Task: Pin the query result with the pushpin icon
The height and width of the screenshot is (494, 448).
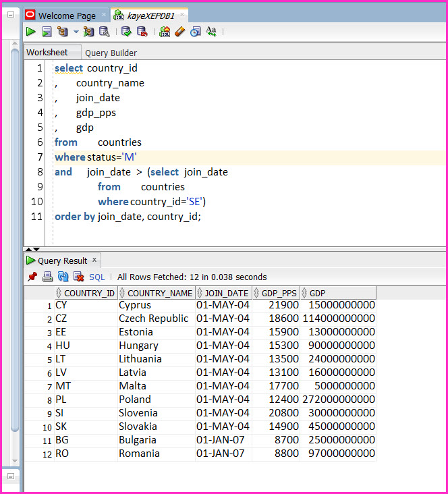Action: click(32, 277)
